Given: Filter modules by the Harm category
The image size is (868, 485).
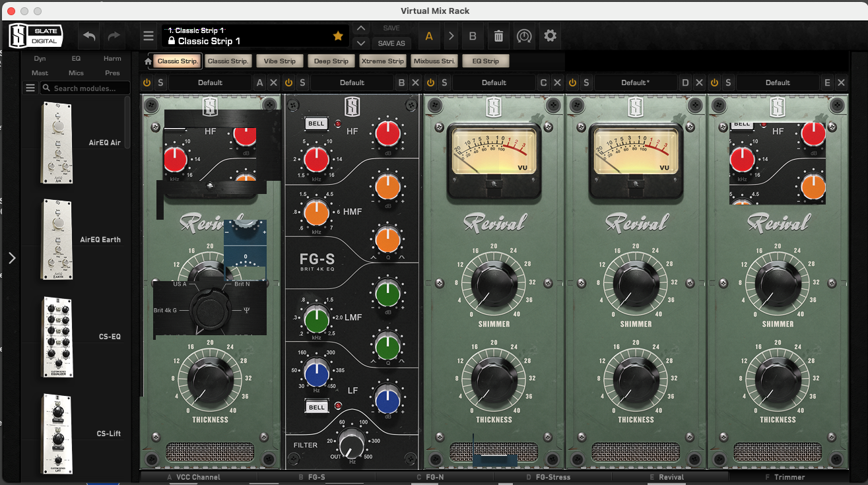Looking at the screenshot, I should pos(112,59).
